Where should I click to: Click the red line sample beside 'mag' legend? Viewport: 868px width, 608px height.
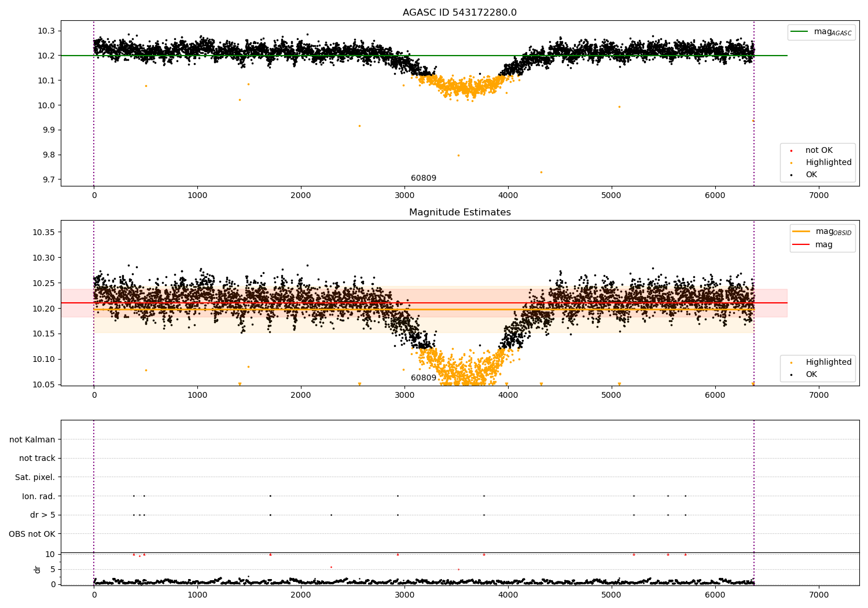click(x=801, y=245)
